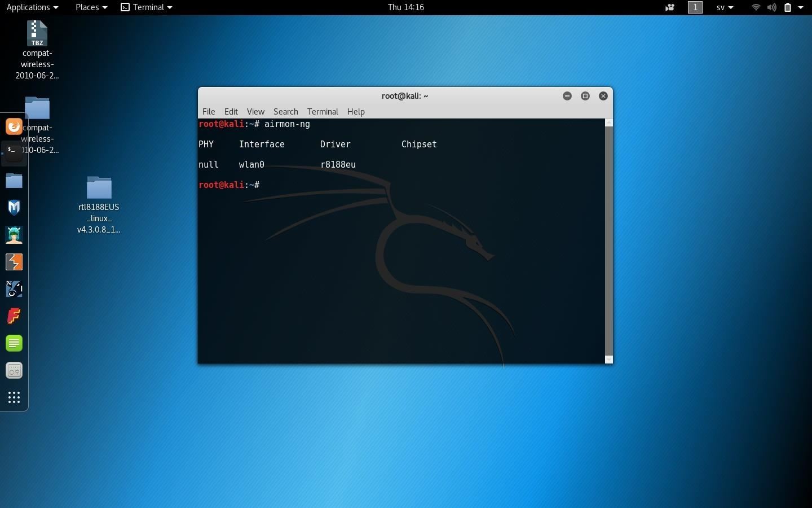Image resolution: width=812 pixels, height=508 pixels.
Task: Open the Applications menu
Action: [x=32, y=7]
